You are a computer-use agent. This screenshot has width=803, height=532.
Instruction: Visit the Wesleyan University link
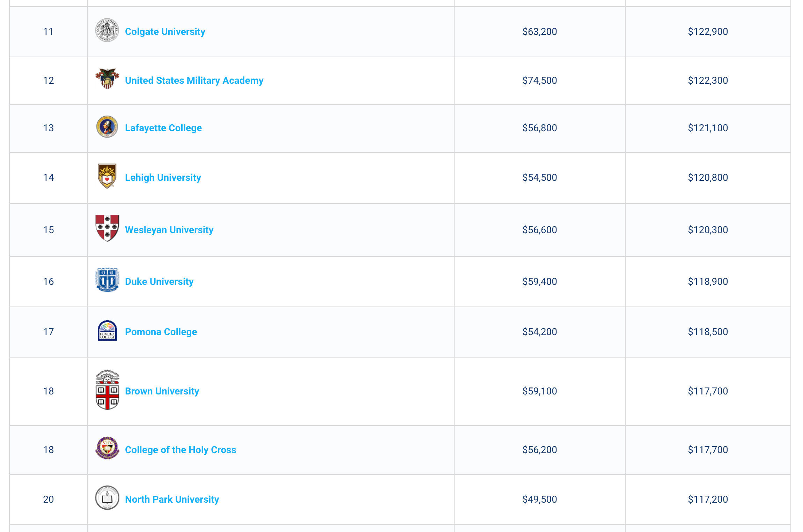[x=169, y=230]
